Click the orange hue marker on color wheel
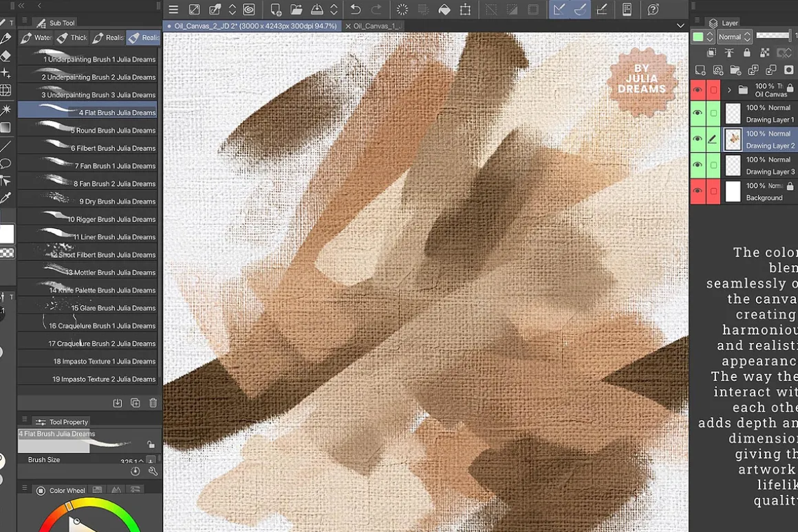 pos(69,506)
